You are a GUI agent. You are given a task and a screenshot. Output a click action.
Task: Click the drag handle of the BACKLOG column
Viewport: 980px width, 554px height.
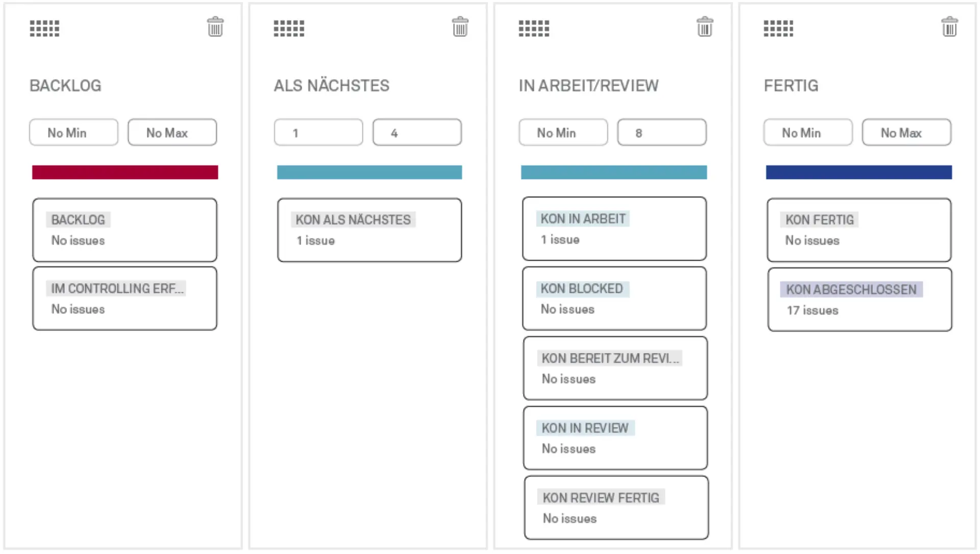(x=44, y=29)
